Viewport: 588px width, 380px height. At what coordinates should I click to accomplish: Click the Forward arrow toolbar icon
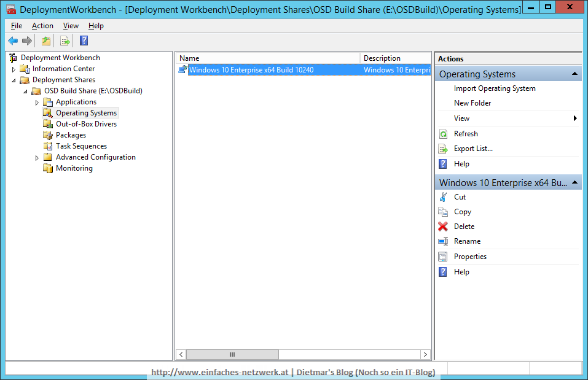click(x=27, y=41)
